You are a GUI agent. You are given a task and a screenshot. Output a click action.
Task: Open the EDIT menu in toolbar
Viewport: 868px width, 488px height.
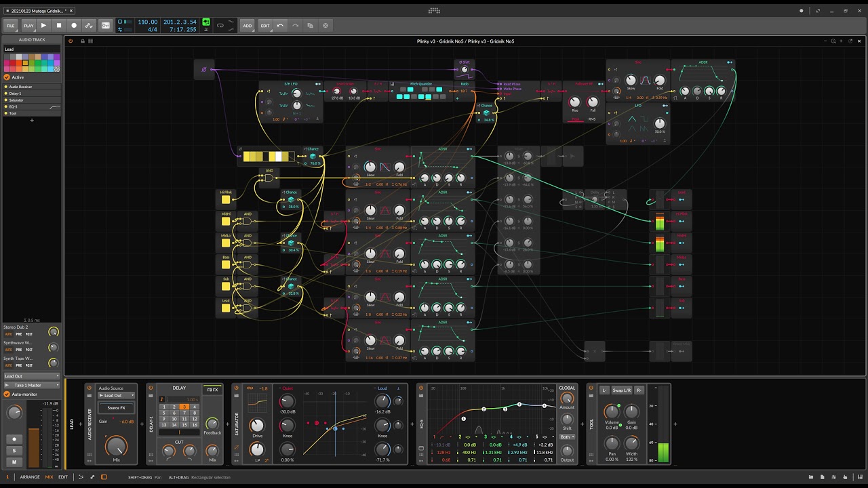(x=265, y=26)
